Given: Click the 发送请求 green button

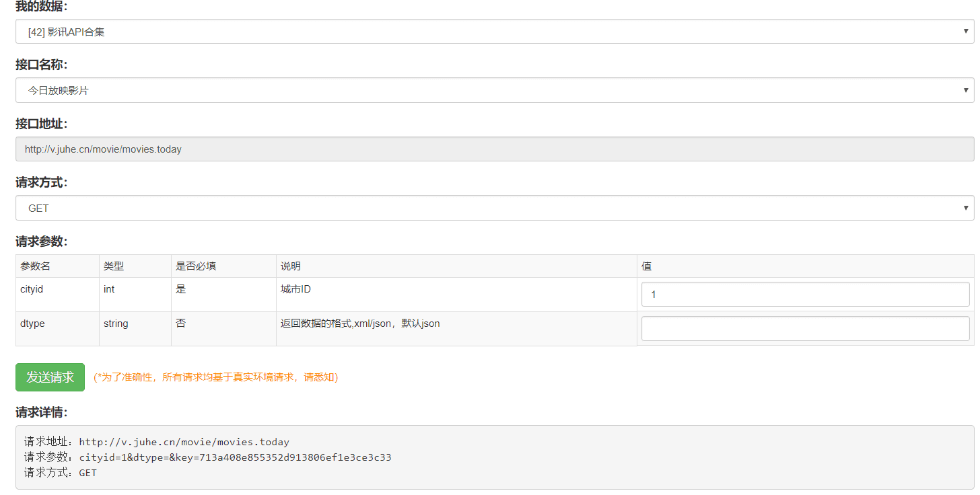Looking at the screenshot, I should click(50, 377).
